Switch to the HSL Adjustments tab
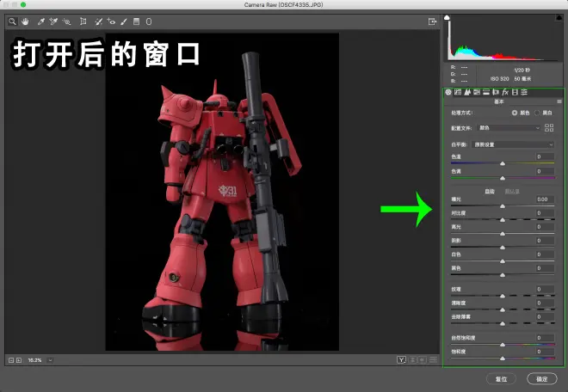Screen dimensions: 568x392 click(477, 92)
